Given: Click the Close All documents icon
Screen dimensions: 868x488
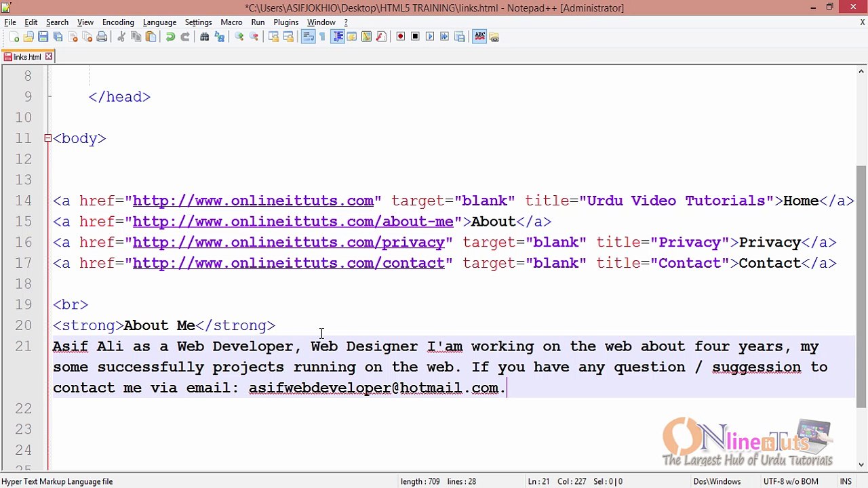Looking at the screenshot, I should point(87,37).
